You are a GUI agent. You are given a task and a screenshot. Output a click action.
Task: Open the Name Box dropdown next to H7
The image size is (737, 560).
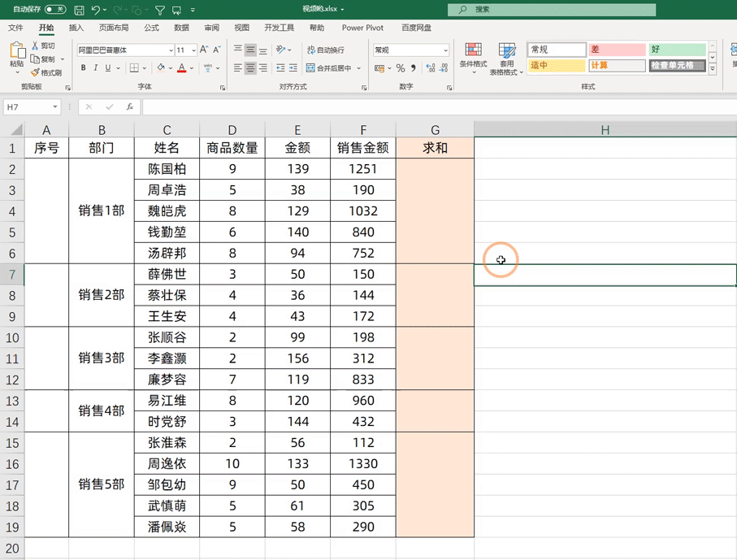(x=55, y=106)
